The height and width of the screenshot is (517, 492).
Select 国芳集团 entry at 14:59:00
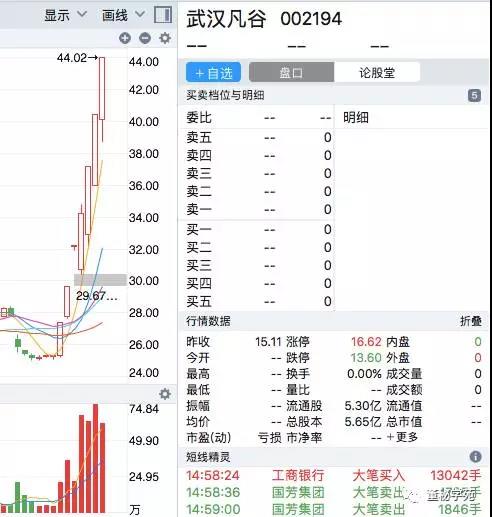tap(333, 509)
